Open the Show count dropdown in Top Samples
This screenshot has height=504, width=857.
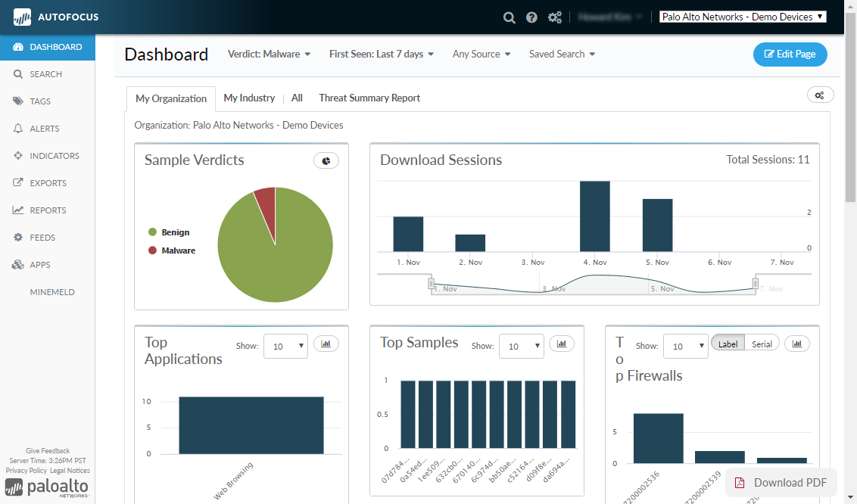[521, 346]
